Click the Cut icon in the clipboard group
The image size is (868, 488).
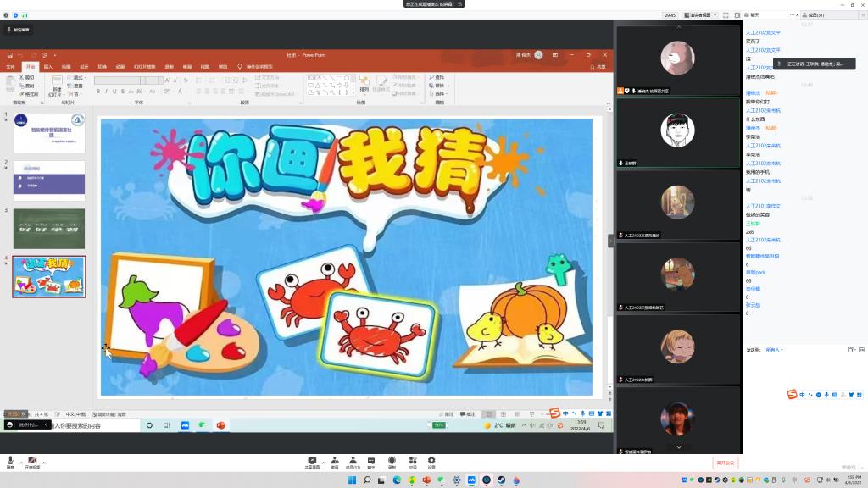(27, 77)
